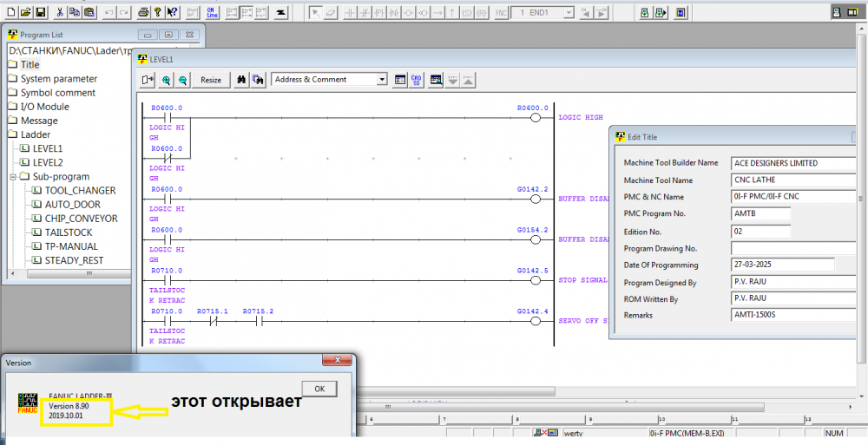Zoom in the LEVEL1 ladder view

(166, 80)
